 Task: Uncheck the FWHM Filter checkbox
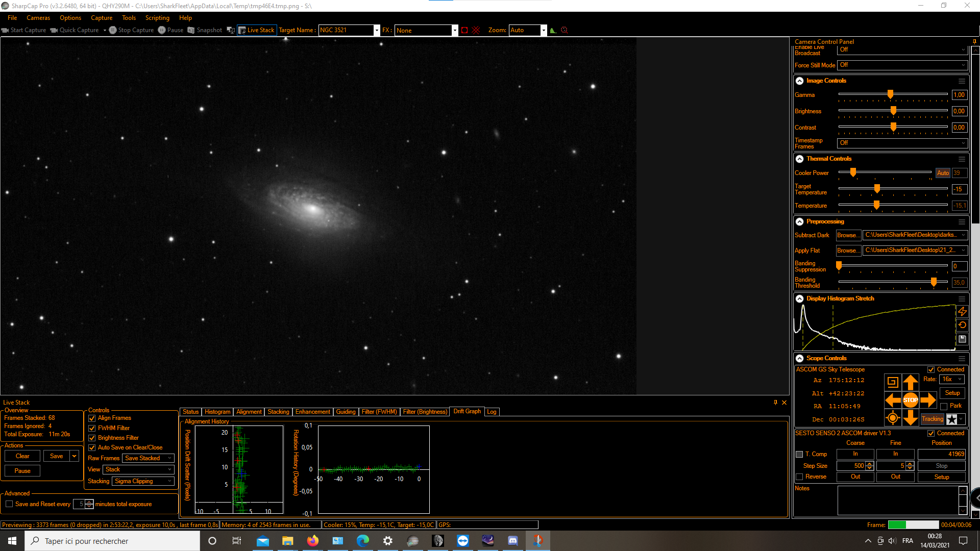coord(92,428)
